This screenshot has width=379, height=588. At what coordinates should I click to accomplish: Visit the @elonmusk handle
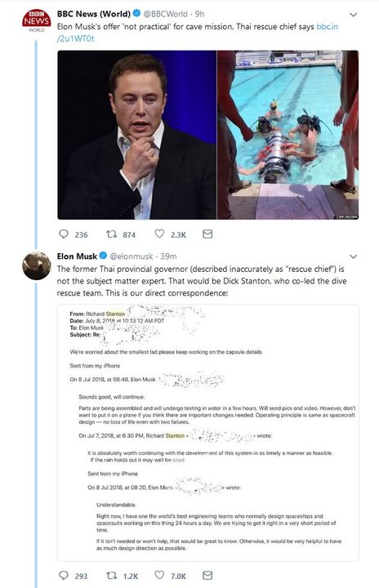pyautogui.click(x=132, y=256)
